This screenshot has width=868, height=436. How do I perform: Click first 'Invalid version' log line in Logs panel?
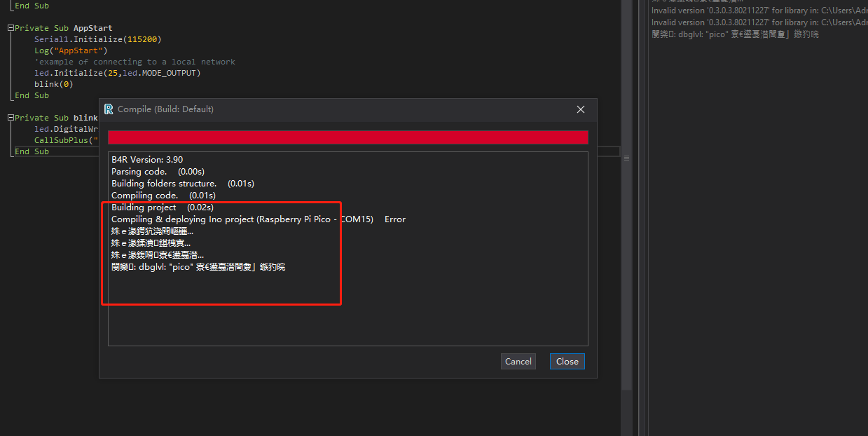point(759,11)
